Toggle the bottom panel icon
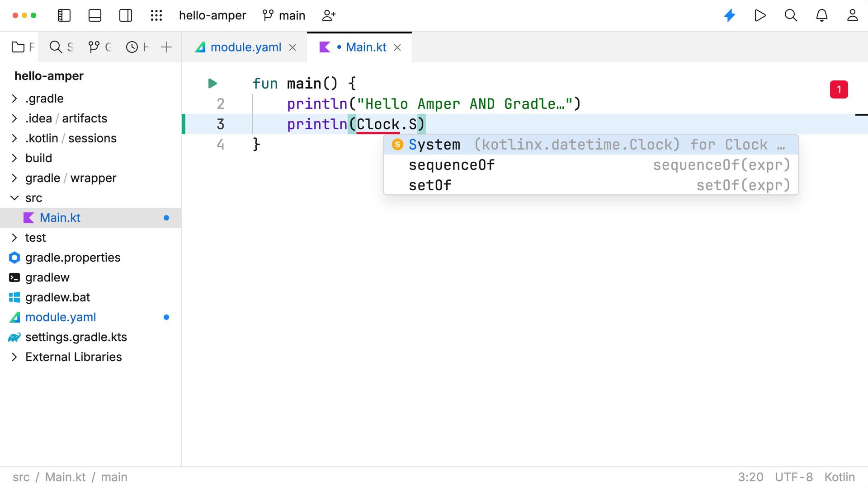868x488 pixels. tap(95, 15)
